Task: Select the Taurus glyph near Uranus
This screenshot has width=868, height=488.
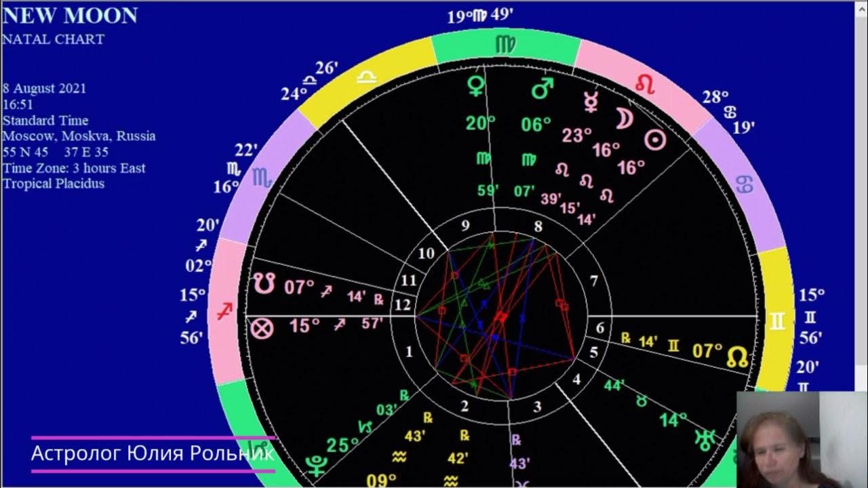Action: point(641,402)
